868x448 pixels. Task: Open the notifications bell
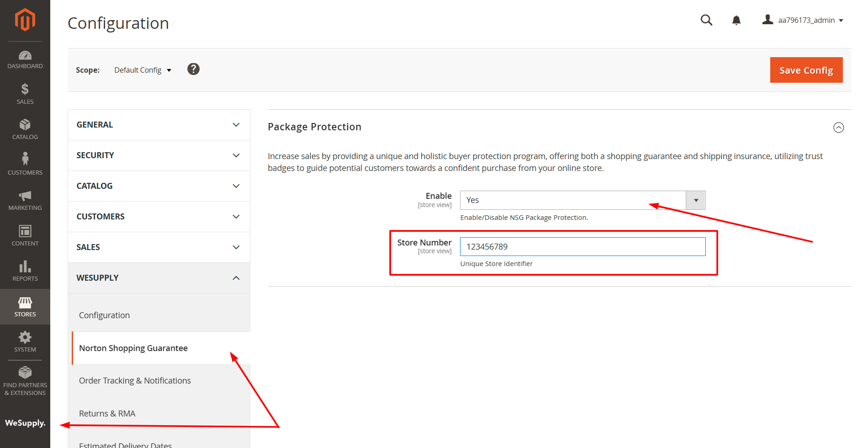tap(736, 20)
